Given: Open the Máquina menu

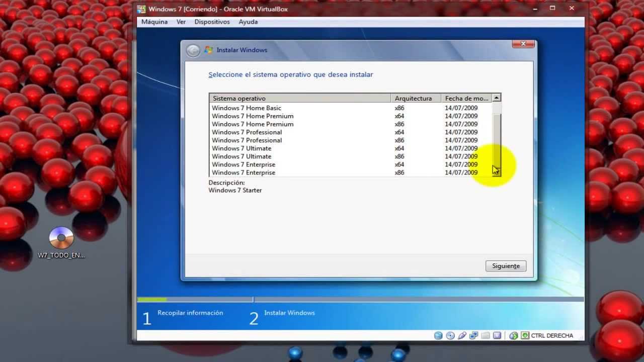Looking at the screenshot, I should (154, 22).
